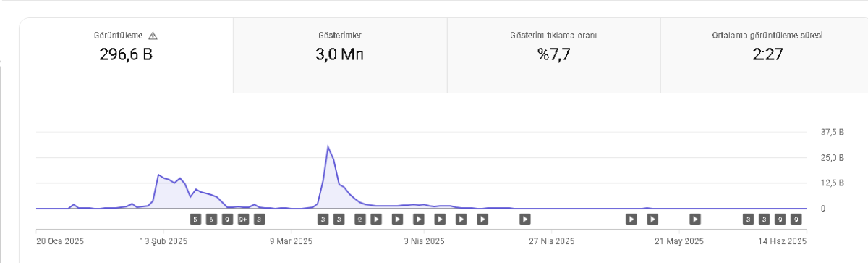
Task: Click the February peak on the views graph
Action: 158,175
